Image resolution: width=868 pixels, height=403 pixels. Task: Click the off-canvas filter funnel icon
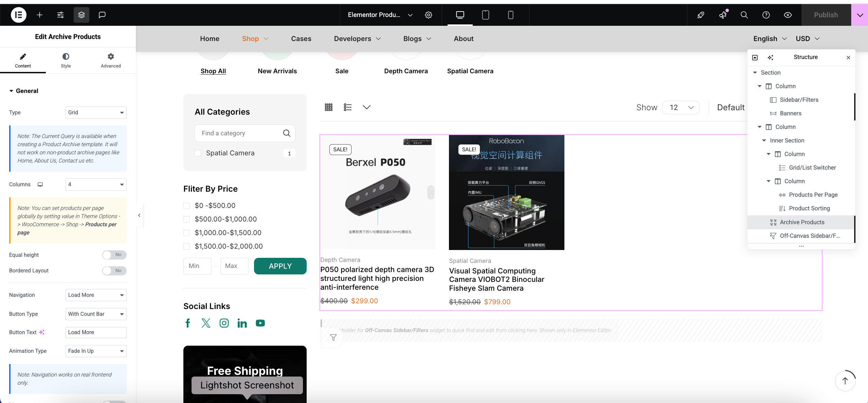pos(333,337)
